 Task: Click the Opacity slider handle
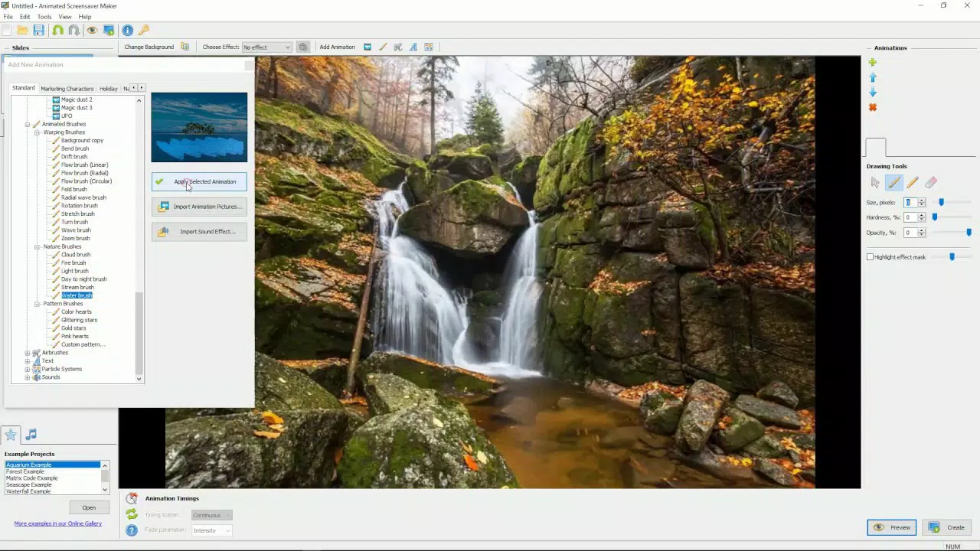click(x=969, y=233)
